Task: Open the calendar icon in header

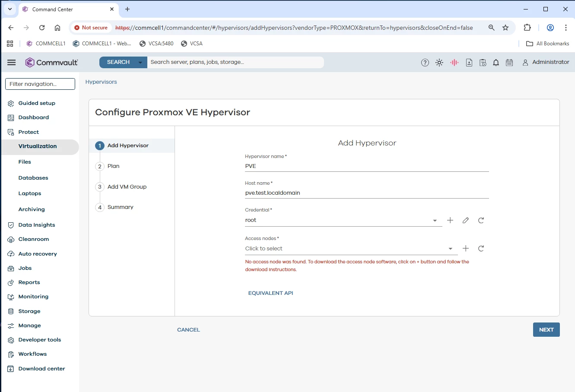Action: point(509,63)
